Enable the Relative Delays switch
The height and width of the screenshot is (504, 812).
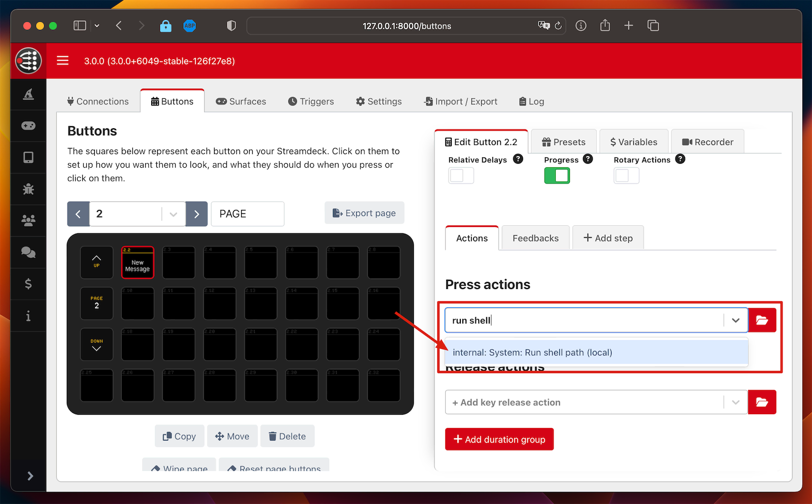pos(461,175)
